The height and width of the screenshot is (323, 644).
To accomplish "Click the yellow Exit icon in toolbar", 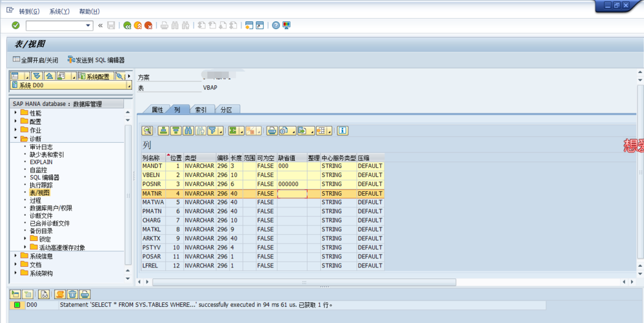I will point(138,25).
